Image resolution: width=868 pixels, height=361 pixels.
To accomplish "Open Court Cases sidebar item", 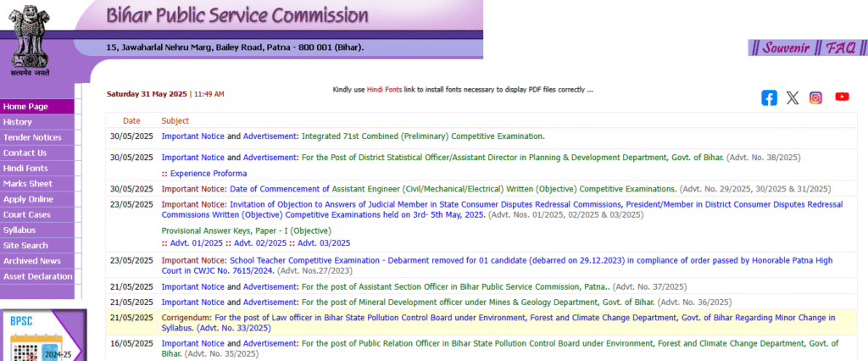I will 37,215.
